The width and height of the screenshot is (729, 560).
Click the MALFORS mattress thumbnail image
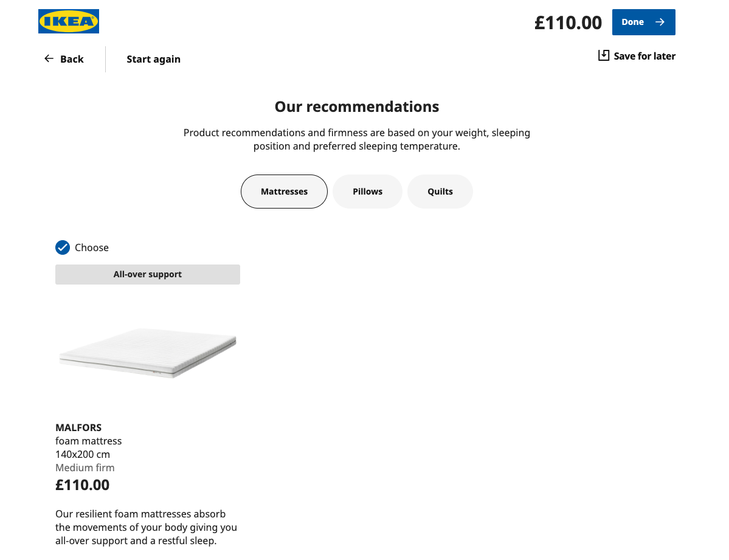pyautogui.click(x=147, y=353)
